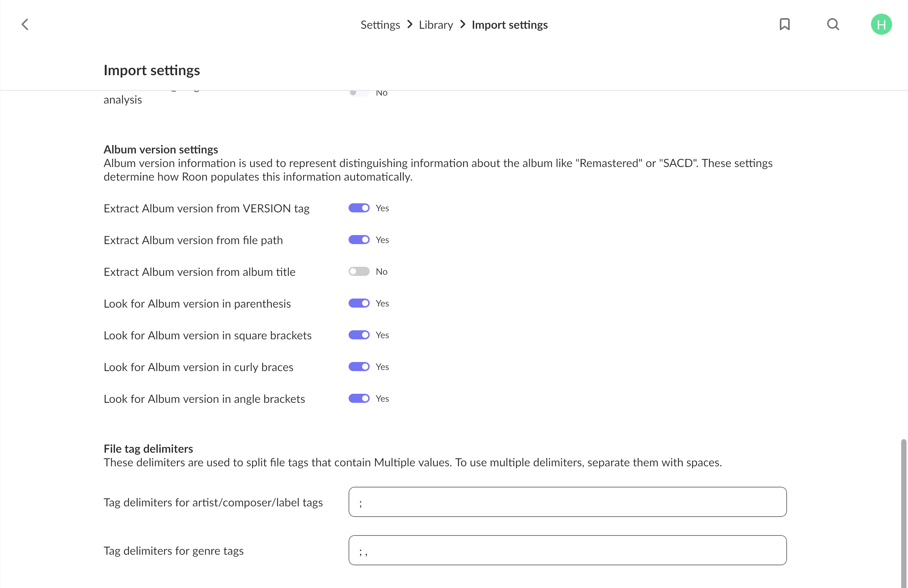Go to Settings in breadcrumb
908x588 pixels.
coord(380,25)
